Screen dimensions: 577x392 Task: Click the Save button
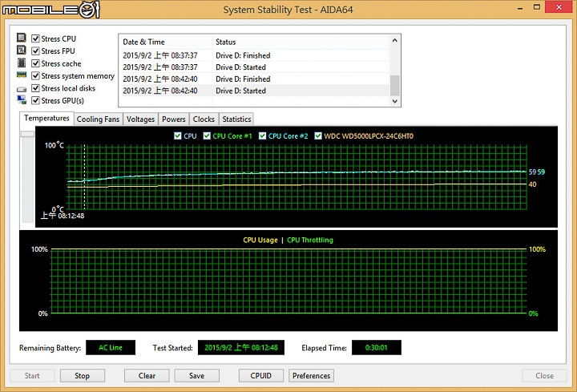pyautogui.click(x=197, y=375)
